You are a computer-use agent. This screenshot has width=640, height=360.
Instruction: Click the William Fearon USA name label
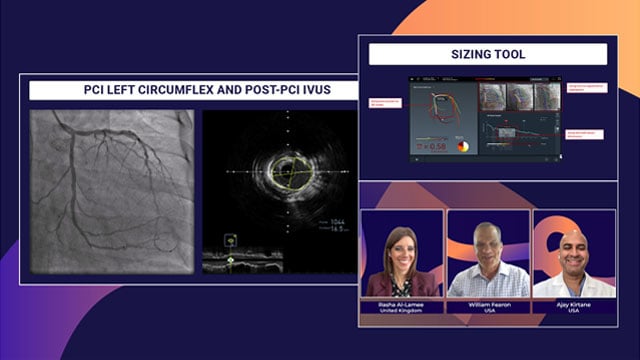[489, 307]
